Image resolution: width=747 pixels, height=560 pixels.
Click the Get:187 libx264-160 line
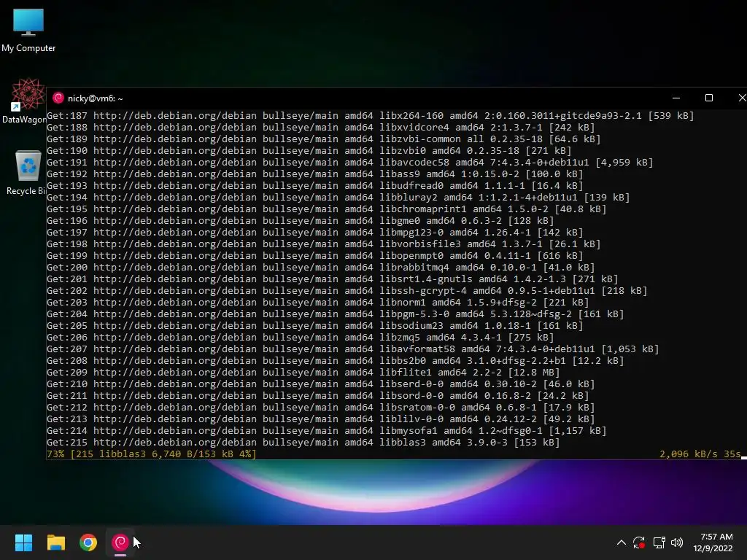click(x=370, y=116)
